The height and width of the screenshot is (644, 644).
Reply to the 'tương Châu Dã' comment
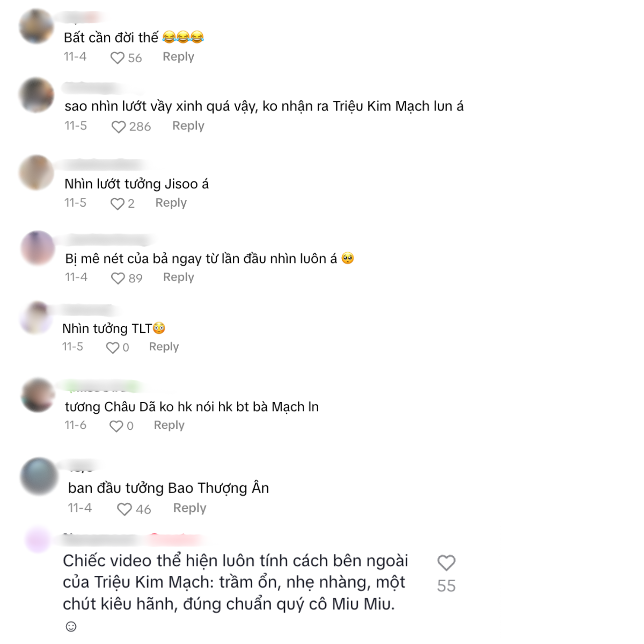[169, 425]
